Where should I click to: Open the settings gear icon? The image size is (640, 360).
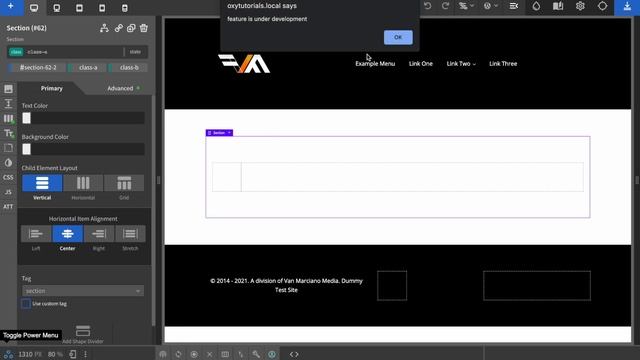(x=580, y=6)
